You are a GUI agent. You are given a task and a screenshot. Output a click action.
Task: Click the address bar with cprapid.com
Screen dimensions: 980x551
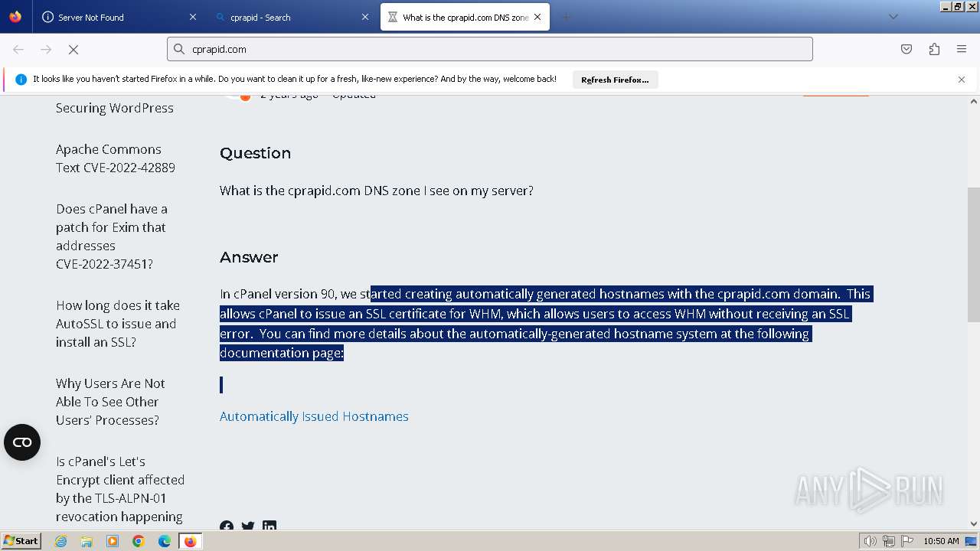click(x=490, y=49)
